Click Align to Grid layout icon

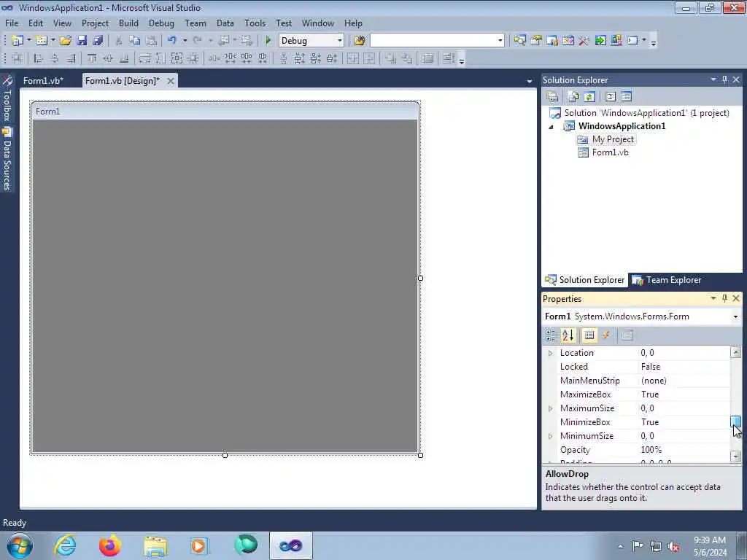[18, 58]
